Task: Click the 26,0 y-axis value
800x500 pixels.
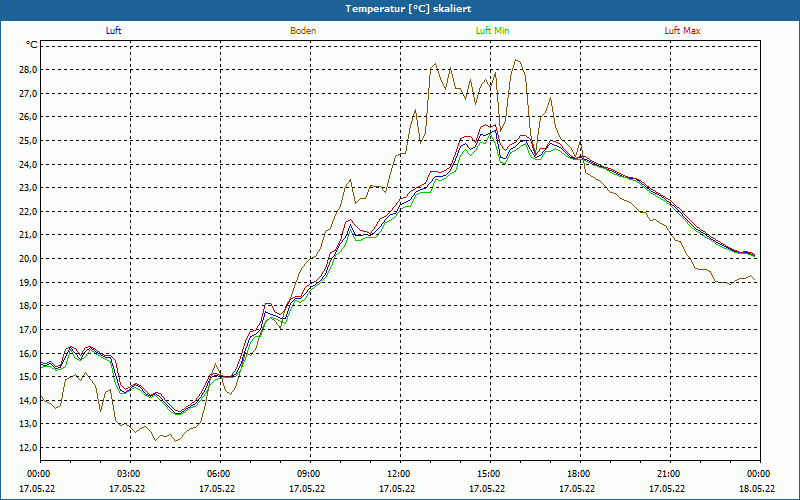Action: tap(29, 117)
